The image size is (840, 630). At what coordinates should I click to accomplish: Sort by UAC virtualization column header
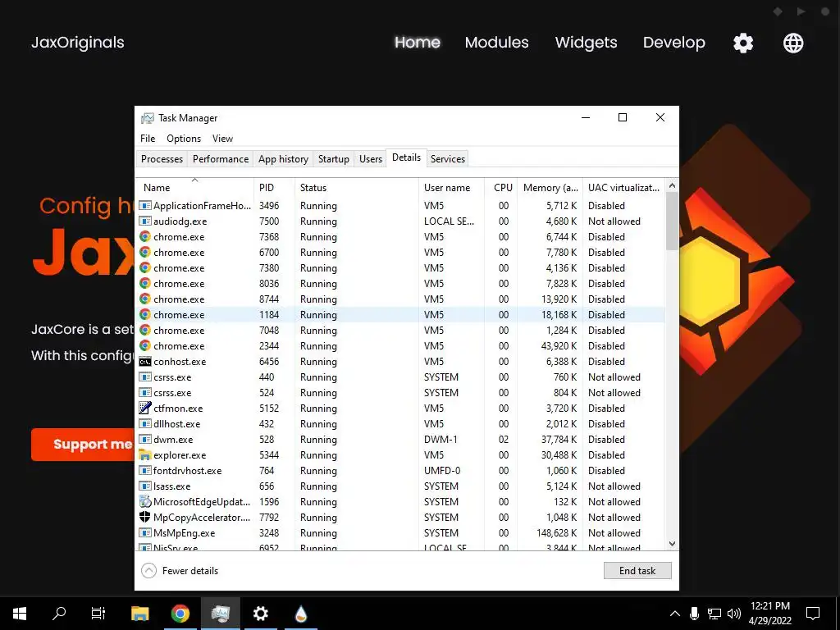coord(623,188)
